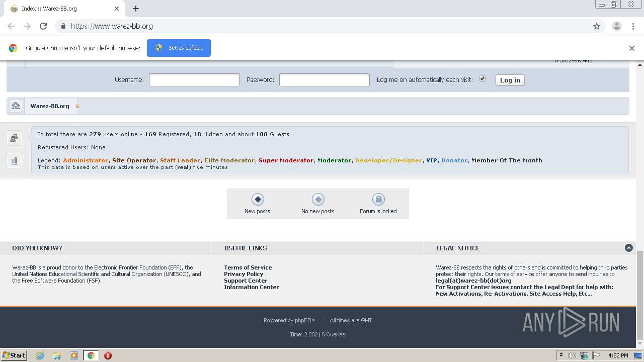Open Terms of Service link

click(x=248, y=267)
